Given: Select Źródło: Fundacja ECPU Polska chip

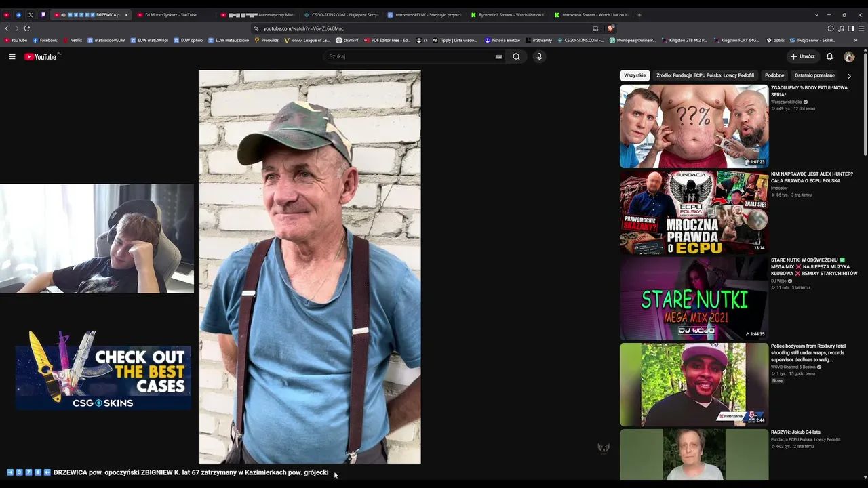Looking at the screenshot, I should 705,75.
